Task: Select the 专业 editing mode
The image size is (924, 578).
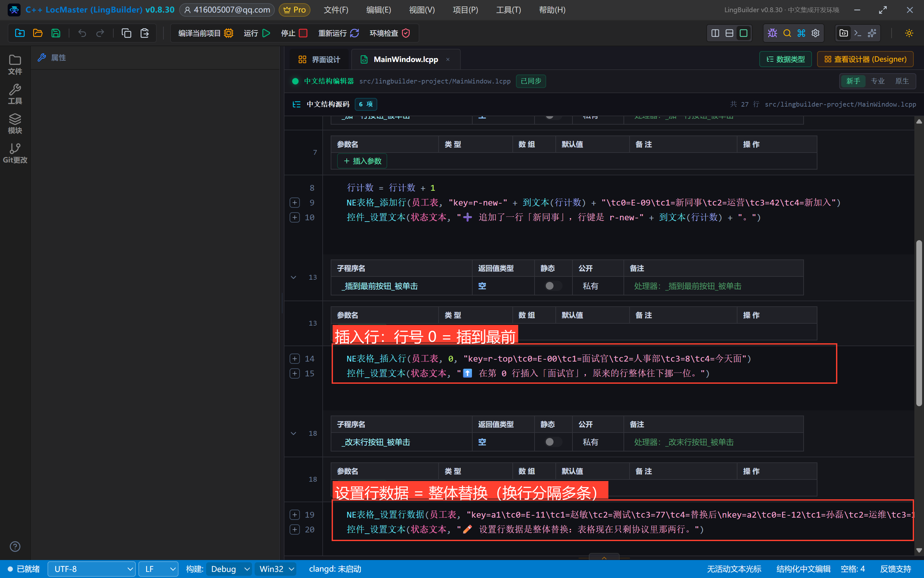Action: coord(877,81)
